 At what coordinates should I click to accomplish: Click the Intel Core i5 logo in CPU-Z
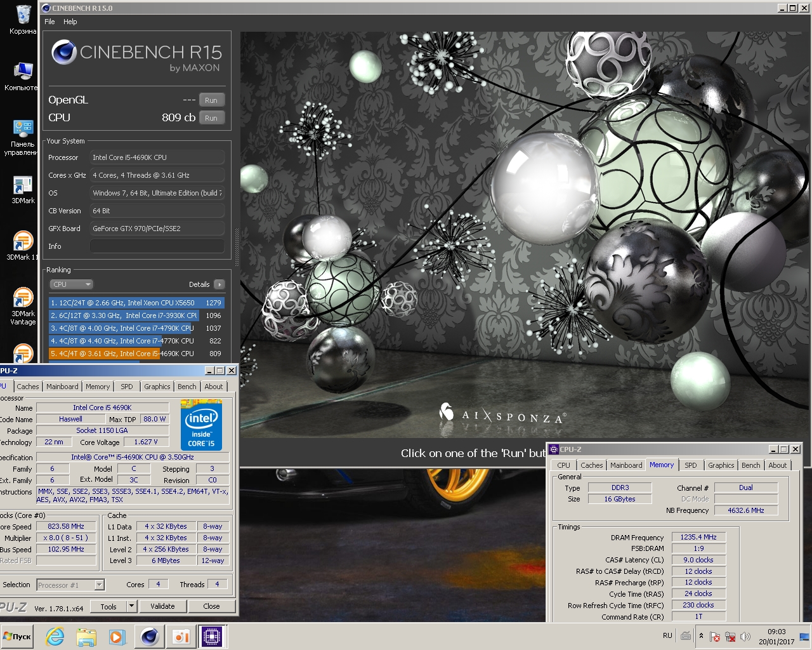(201, 425)
